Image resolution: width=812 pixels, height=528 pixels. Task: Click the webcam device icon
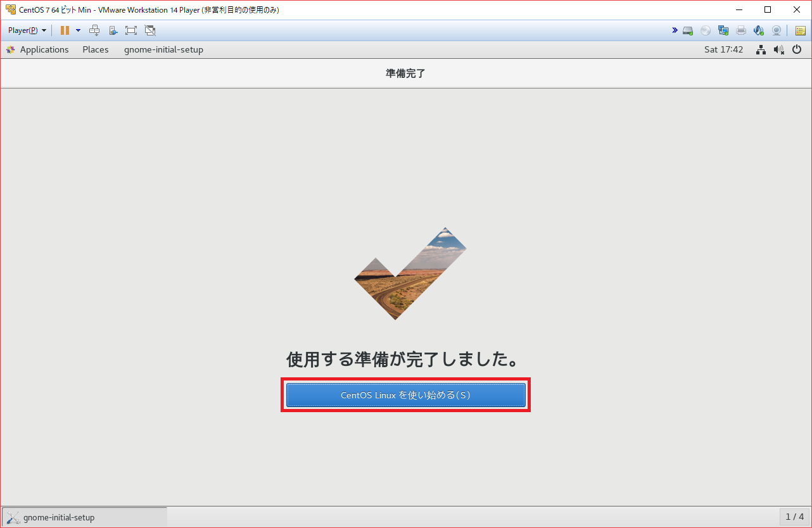tap(777, 30)
